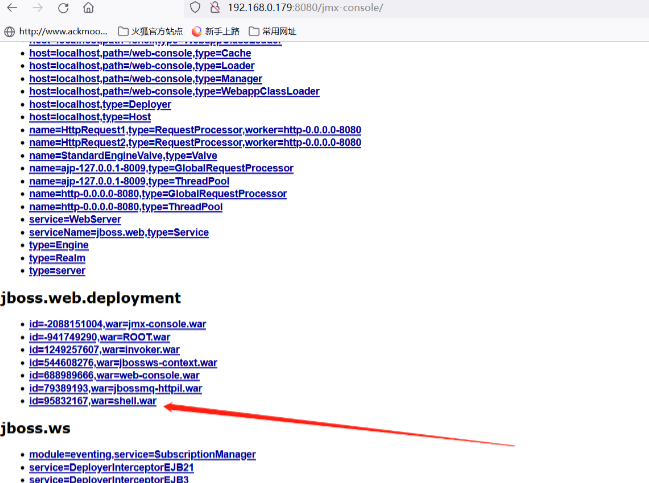Click the browser back arrow
Image resolution: width=649 pixels, height=483 pixels.
coord(12,8)
